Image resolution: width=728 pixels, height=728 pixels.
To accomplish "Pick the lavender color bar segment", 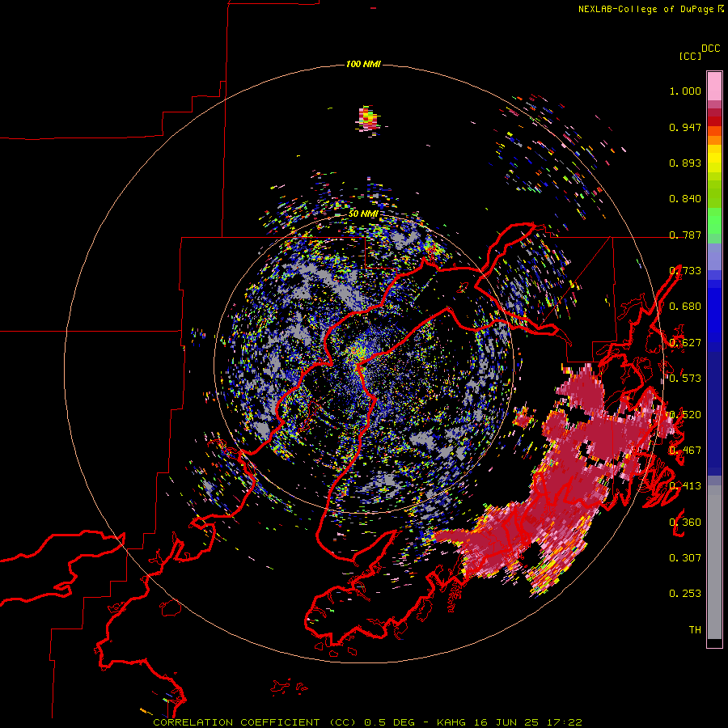I will tap(714, 256).
